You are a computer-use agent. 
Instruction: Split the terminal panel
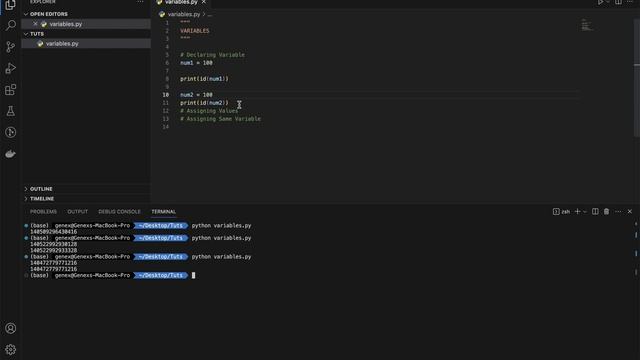point(595,211)
